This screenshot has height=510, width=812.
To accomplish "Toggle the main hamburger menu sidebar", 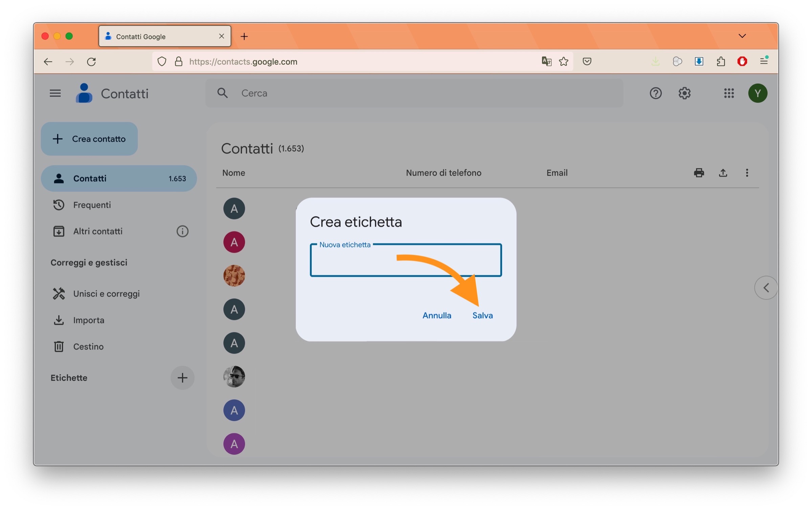I will pyautogui.click(x=55, y=93).
